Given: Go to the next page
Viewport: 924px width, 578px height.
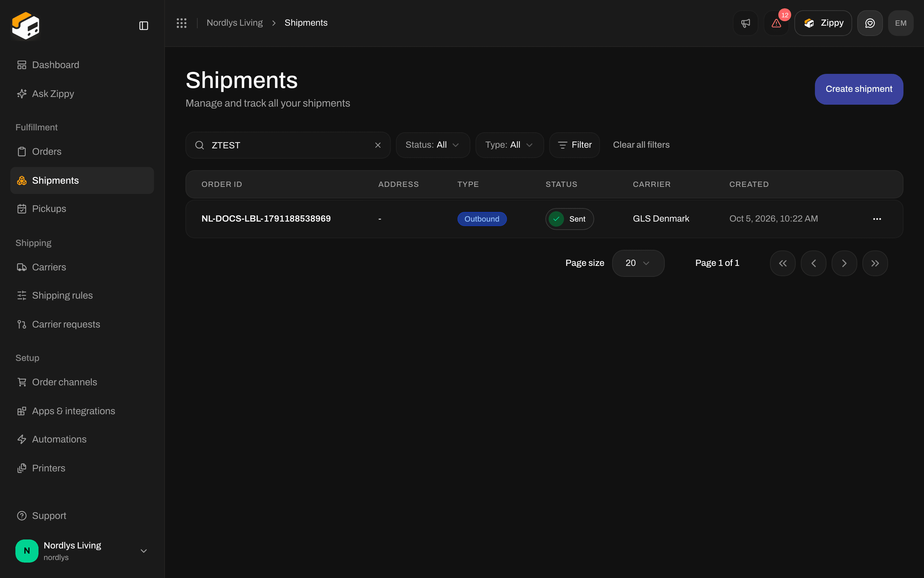Looking at the screenshot, I should tap(844, 263).
